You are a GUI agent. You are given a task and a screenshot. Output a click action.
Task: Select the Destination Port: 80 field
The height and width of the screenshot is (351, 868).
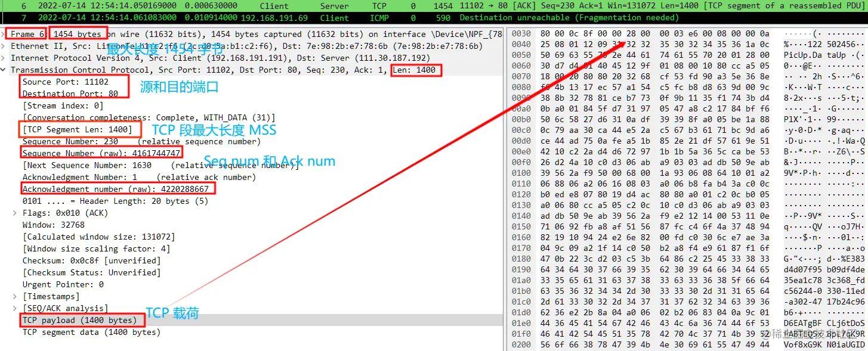(70, 94)
